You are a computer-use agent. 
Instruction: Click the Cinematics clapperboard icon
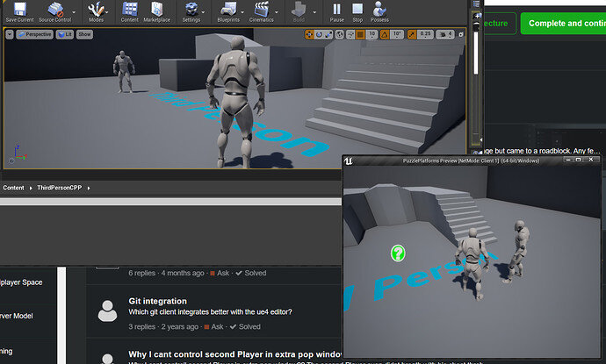point(261,12)
